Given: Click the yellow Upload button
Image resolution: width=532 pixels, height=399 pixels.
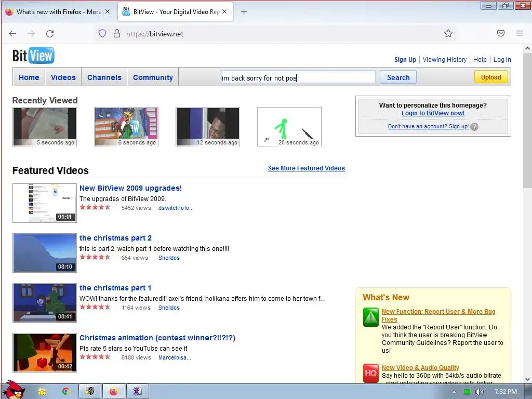Looking at the screenshot, I should (491, 77).
